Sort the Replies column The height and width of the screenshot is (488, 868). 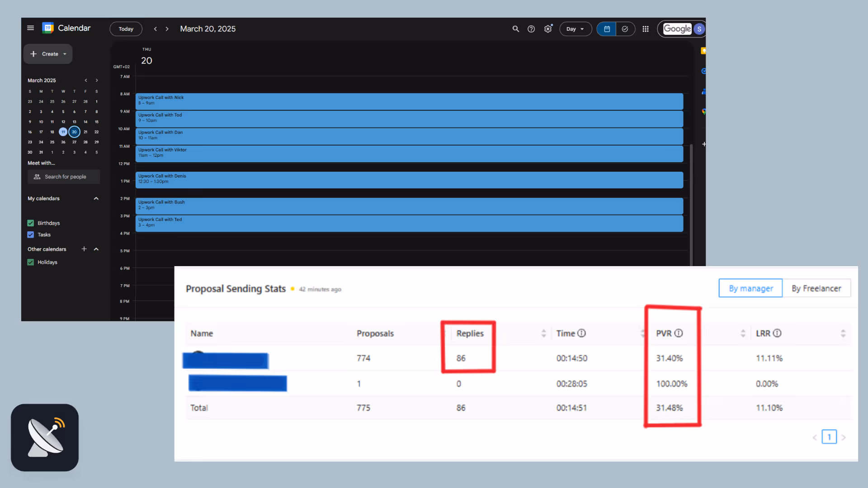[544, 333]
